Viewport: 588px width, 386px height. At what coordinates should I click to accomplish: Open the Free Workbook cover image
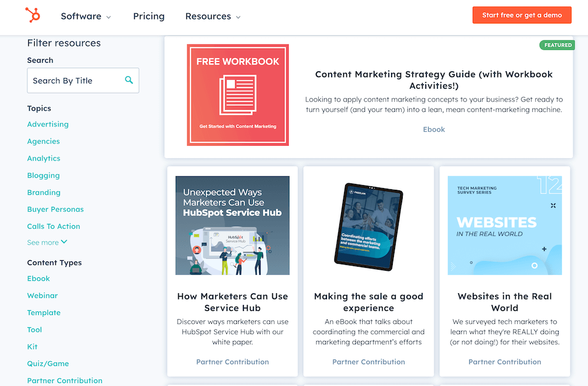point(238,95)
